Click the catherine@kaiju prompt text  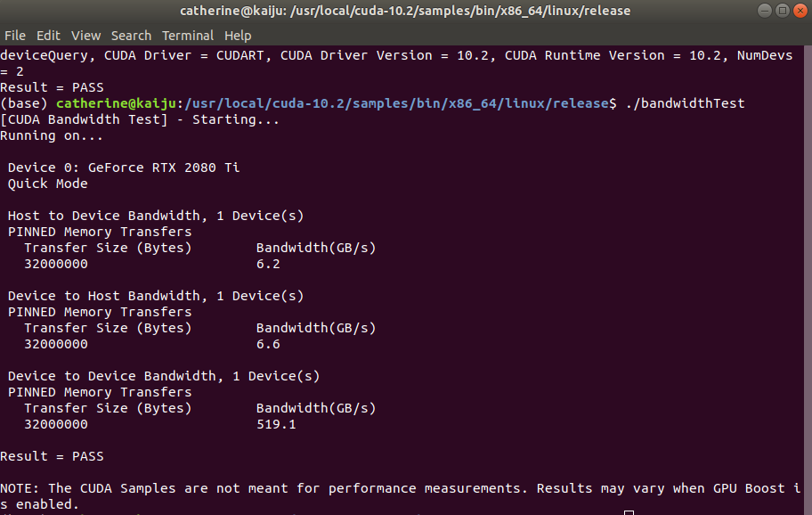point(116,103)
